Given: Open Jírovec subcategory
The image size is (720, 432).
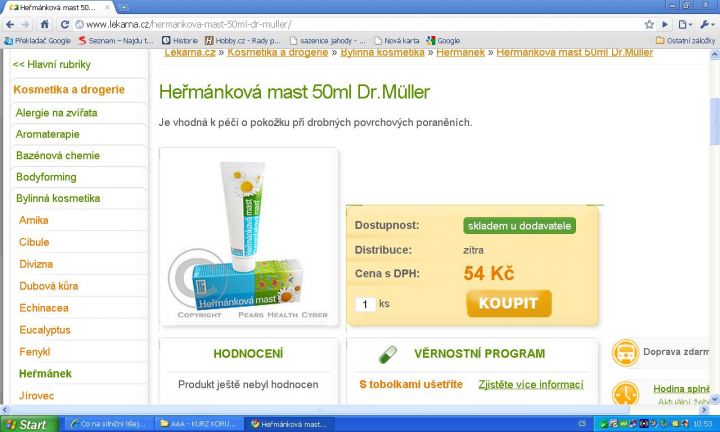Looking at the screenshot, I should click(37, 396).
